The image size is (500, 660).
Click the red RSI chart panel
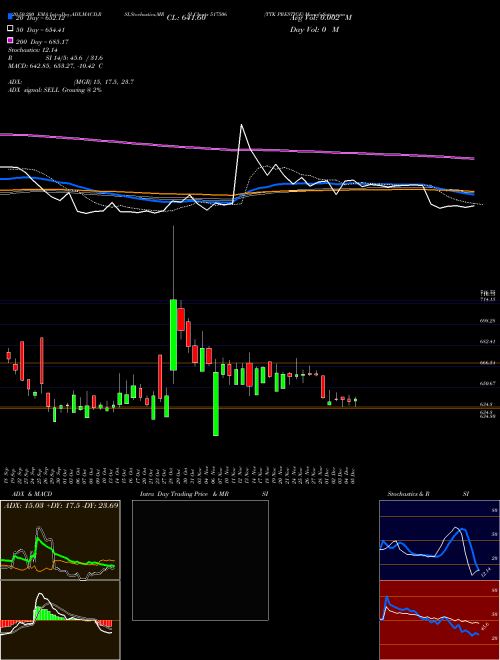tap(439, 620)
